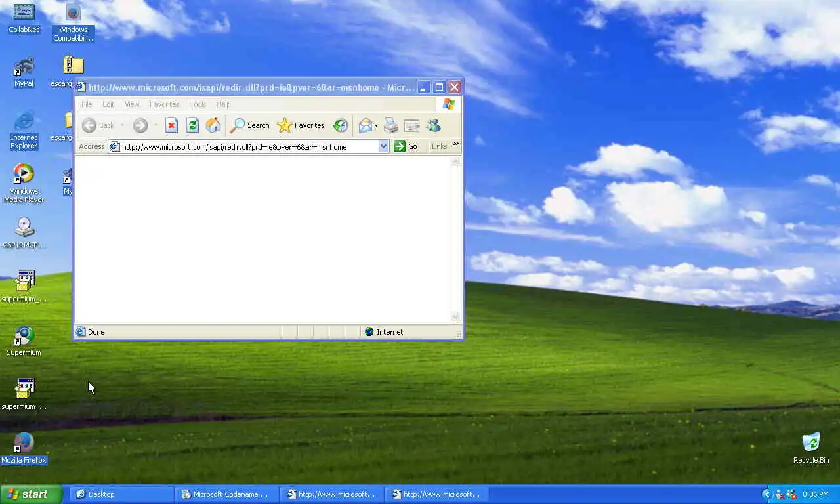Open the View menu

[132, 104]
